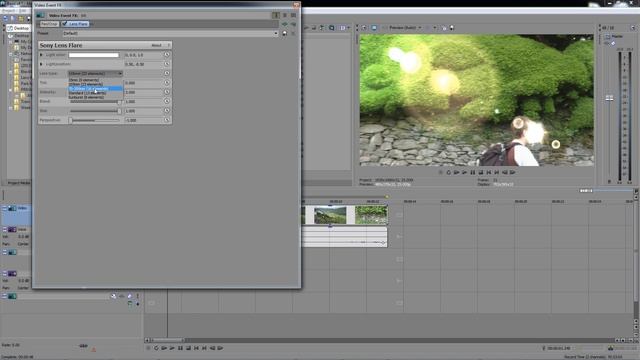Open Track Motion on the bottom video track
640x360 pixels.
click(x=113, y=296)
